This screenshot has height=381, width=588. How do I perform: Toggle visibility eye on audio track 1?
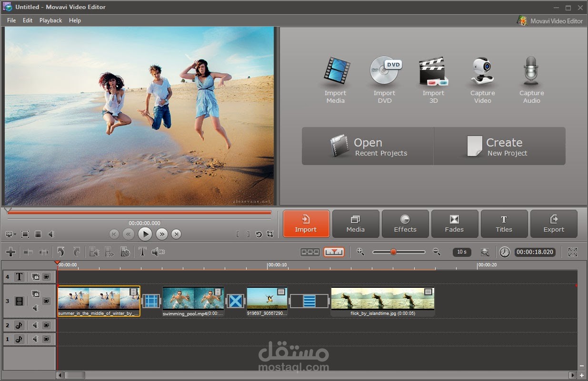point(47,339)
